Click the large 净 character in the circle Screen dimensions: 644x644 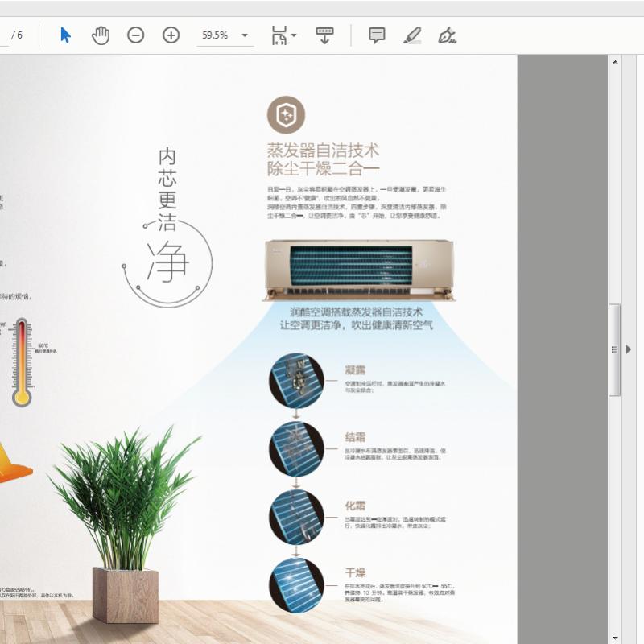[167, 262]
